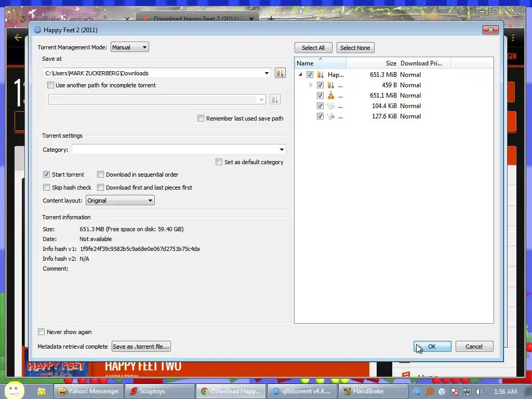Click Info hash v1 value text
The height and width of the screenshot is (399, 532).
(x=140, y=249)
